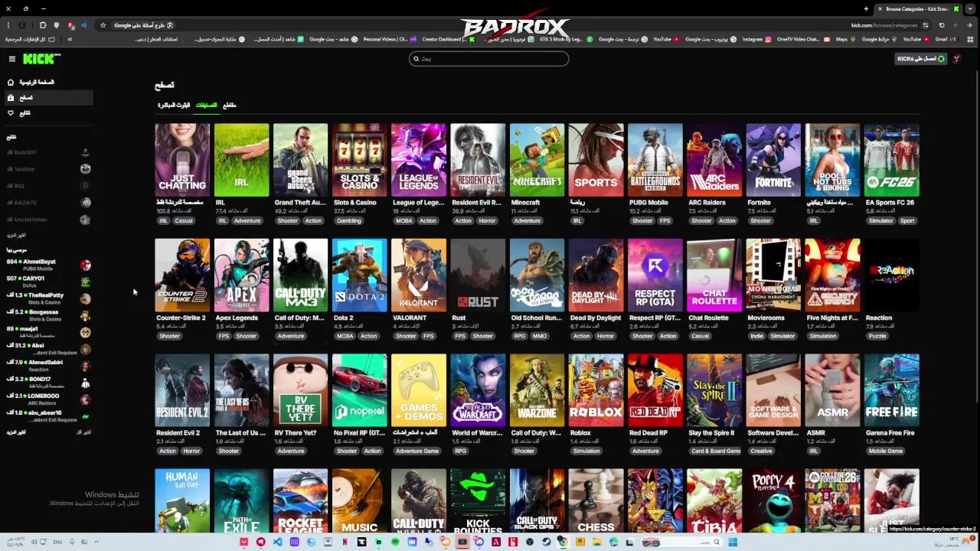Image resolution: width=980 pixels, height=551 pixels.
Task: Open the Just Chatting category thumbnail
Action: click(182, 160)
